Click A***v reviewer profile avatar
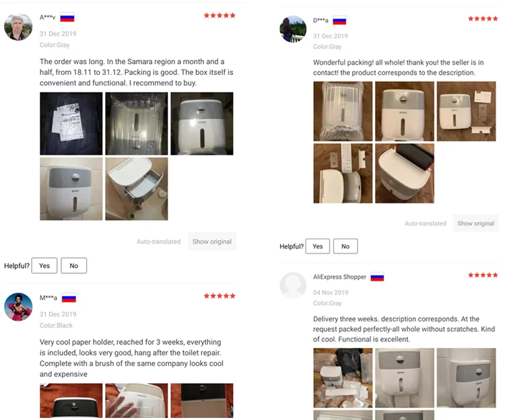The height and width of the screenshot is (420, 532). tap(18, 27)
